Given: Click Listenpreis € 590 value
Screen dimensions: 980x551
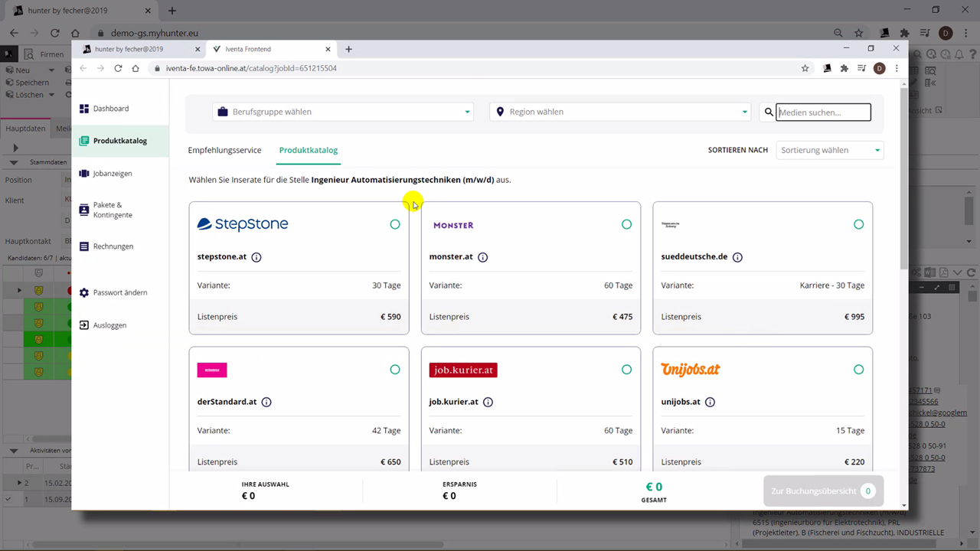Looking at the screenshot, I should coord(390,317).
